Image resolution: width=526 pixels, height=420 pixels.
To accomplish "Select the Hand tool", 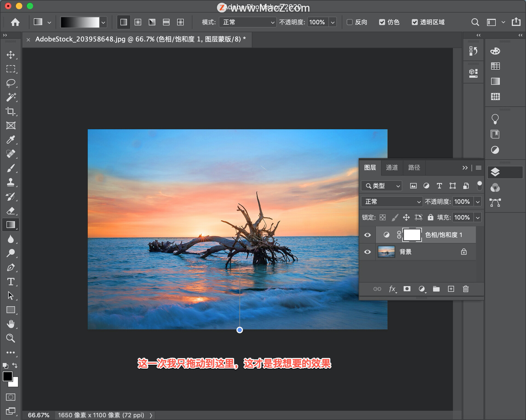I will click(11, 324).
